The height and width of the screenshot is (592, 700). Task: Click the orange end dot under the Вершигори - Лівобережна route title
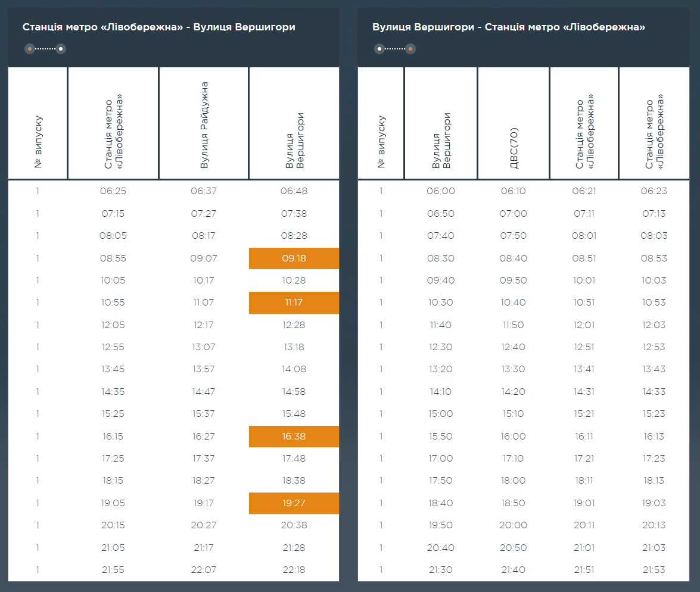click(410, 49)
